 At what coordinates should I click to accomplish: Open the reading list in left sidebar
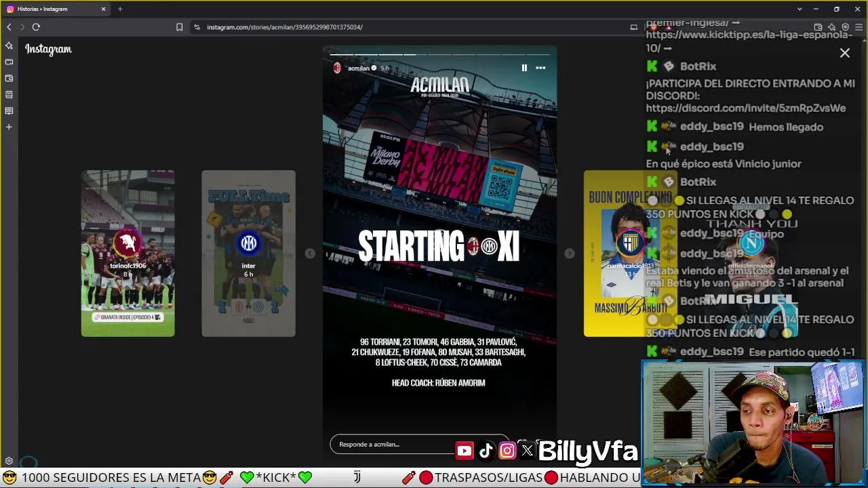point(9,110)
